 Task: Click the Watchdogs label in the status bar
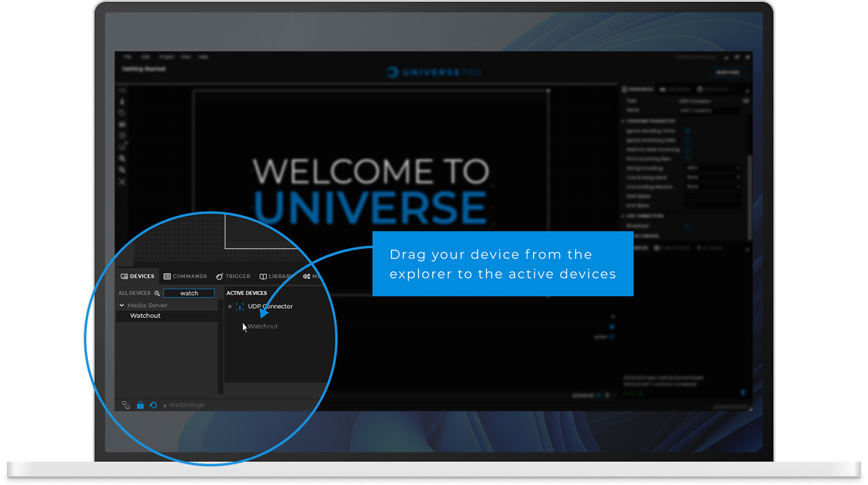pyautogui.click(x=188, y=404)
